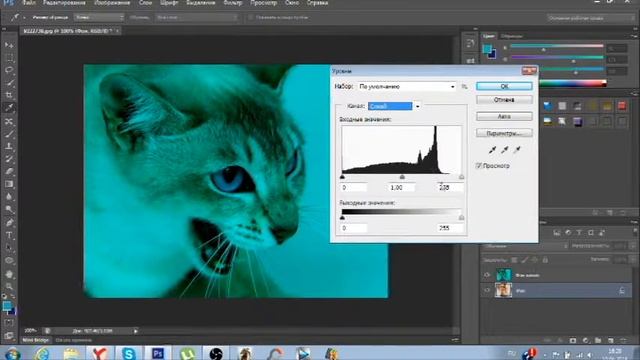Open the Изображение menu
Screen dimensions: 640x360
coord(112,2)
